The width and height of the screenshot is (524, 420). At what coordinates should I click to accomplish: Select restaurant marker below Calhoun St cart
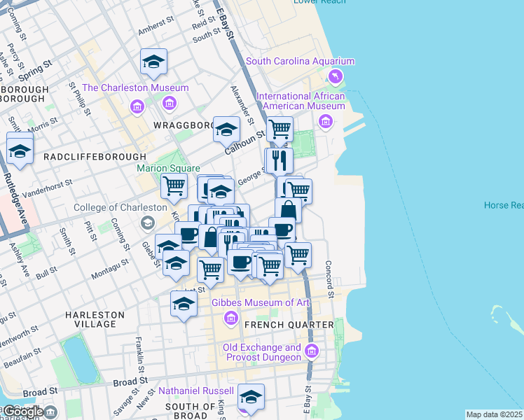click(280, 161)
